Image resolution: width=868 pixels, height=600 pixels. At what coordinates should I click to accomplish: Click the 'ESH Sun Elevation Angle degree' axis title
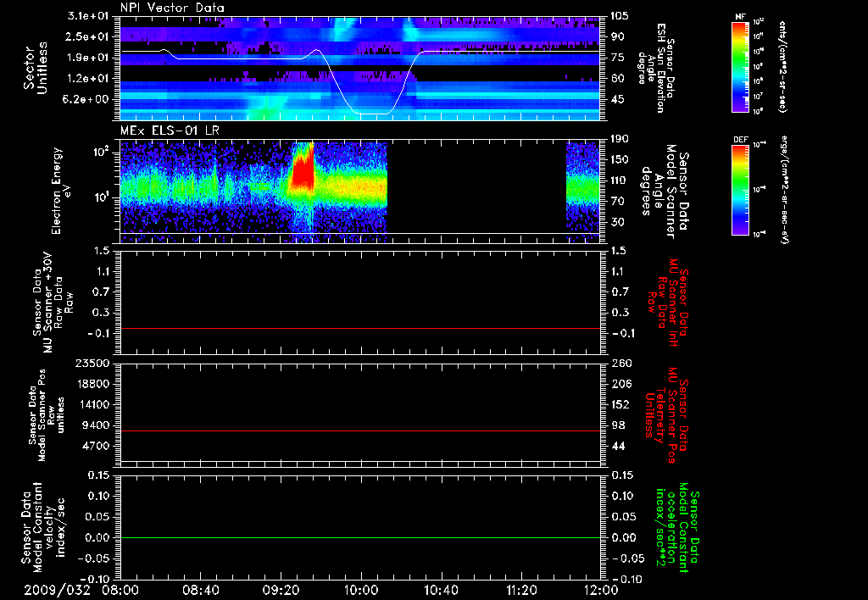click(656, 68)
